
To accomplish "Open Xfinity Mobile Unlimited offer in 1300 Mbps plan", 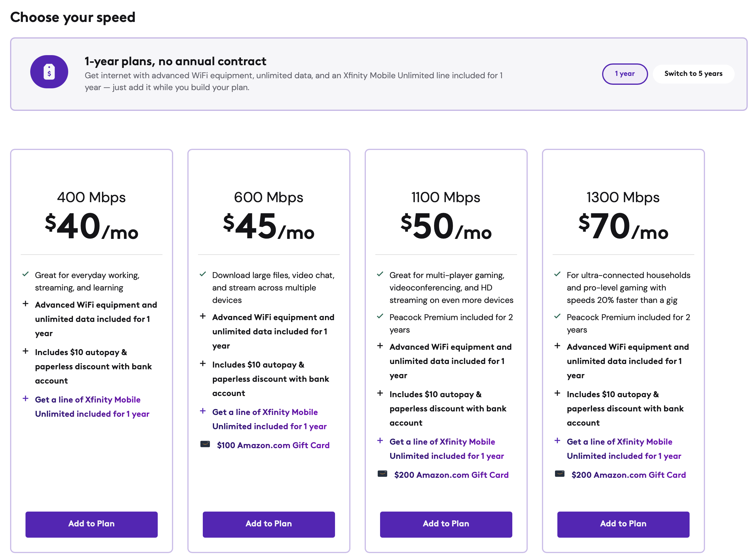I will click(x=624, y=449).
